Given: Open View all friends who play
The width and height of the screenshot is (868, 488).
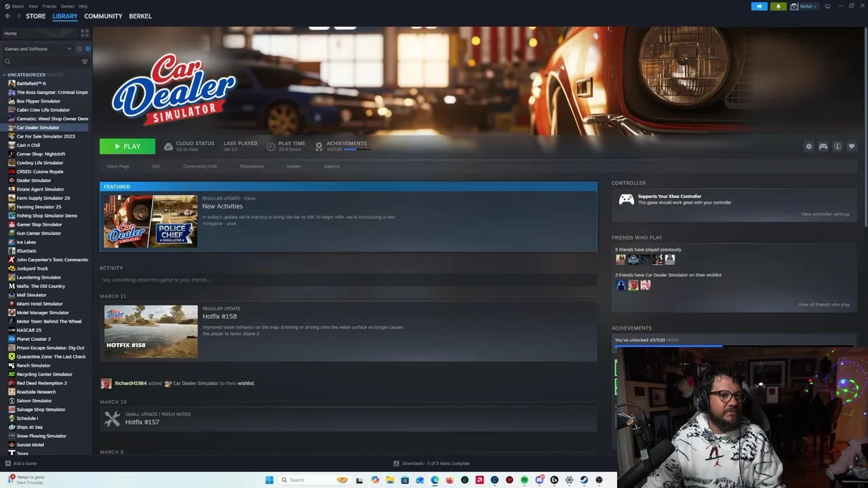Looking at the screenshot, I should pyautogui.click(x=824, y=304).
